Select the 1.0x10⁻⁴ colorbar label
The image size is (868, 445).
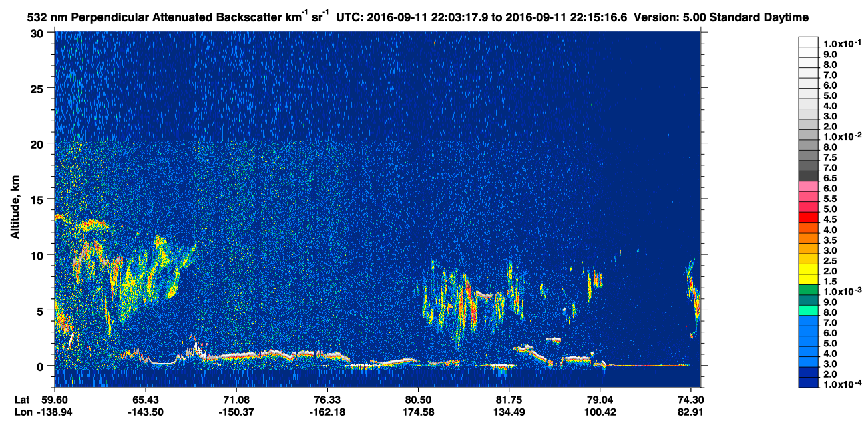pos(843,382)
